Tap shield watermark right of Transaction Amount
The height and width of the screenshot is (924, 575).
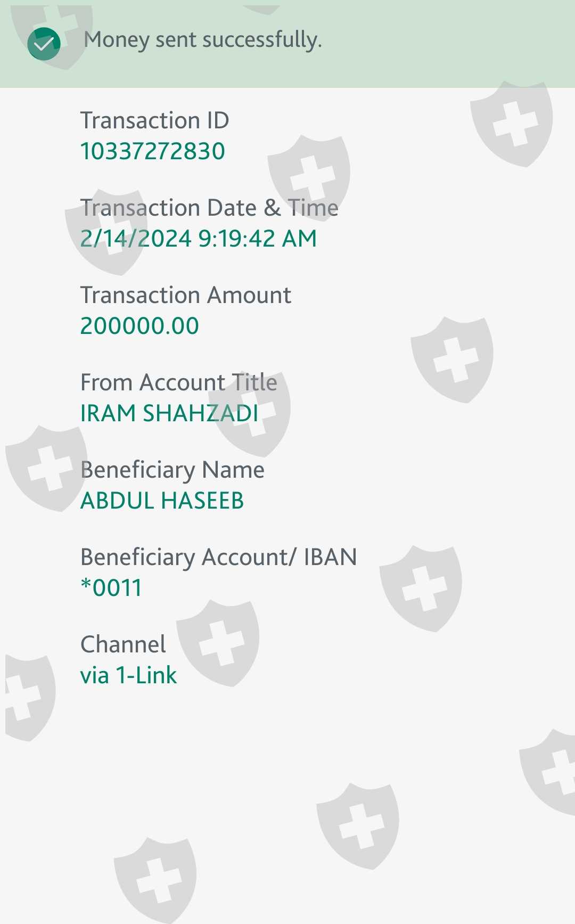click(x=453, y=359)
